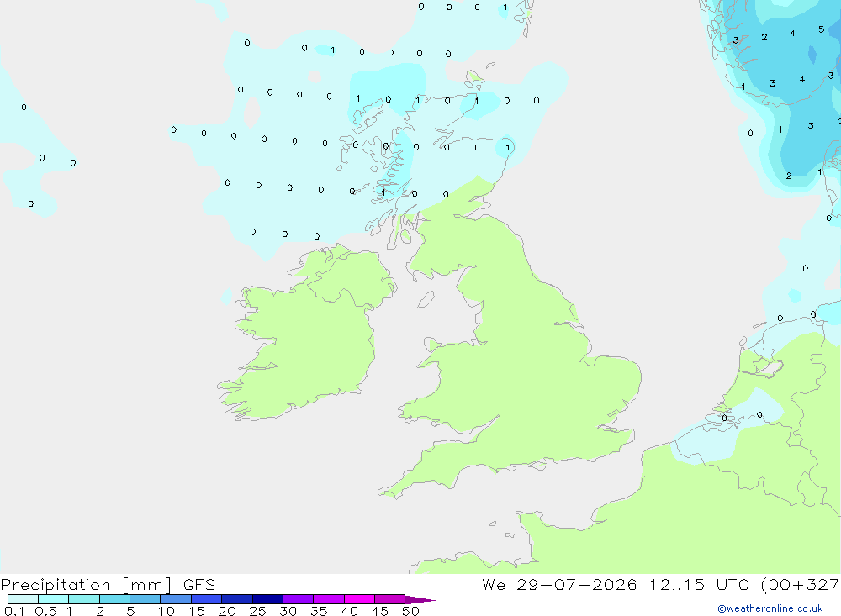
Task: Open the weatheronline.co.uk copyright link
Action: pos(770,608)
